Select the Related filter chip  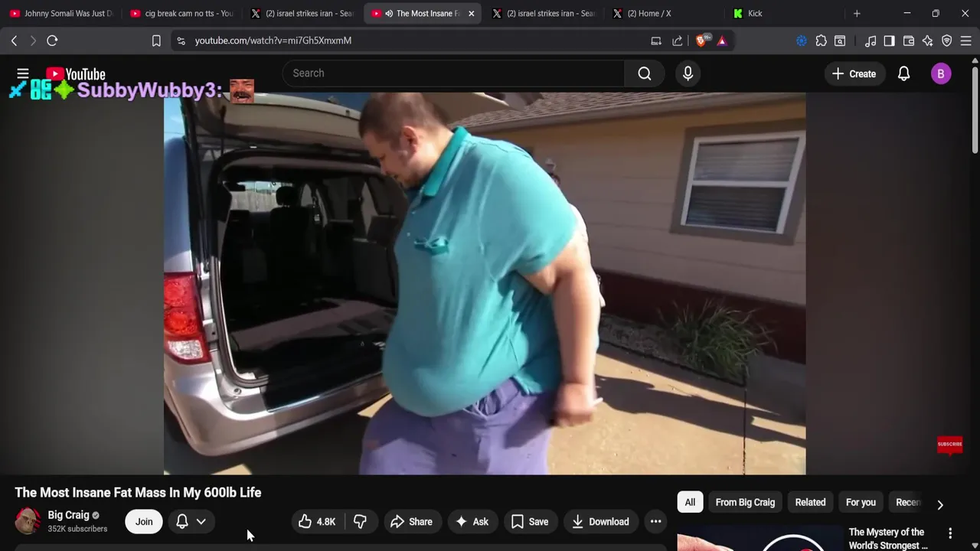(x=810, y=502)
